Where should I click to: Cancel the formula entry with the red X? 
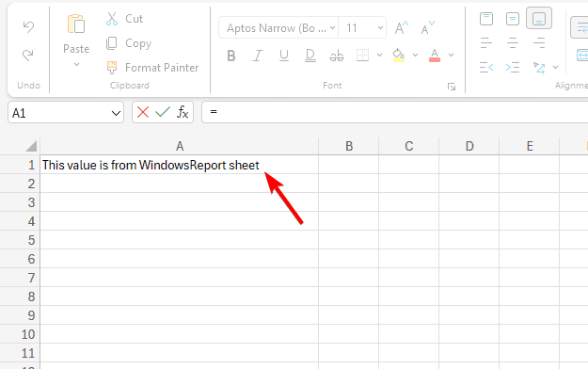tap(143, 112)
